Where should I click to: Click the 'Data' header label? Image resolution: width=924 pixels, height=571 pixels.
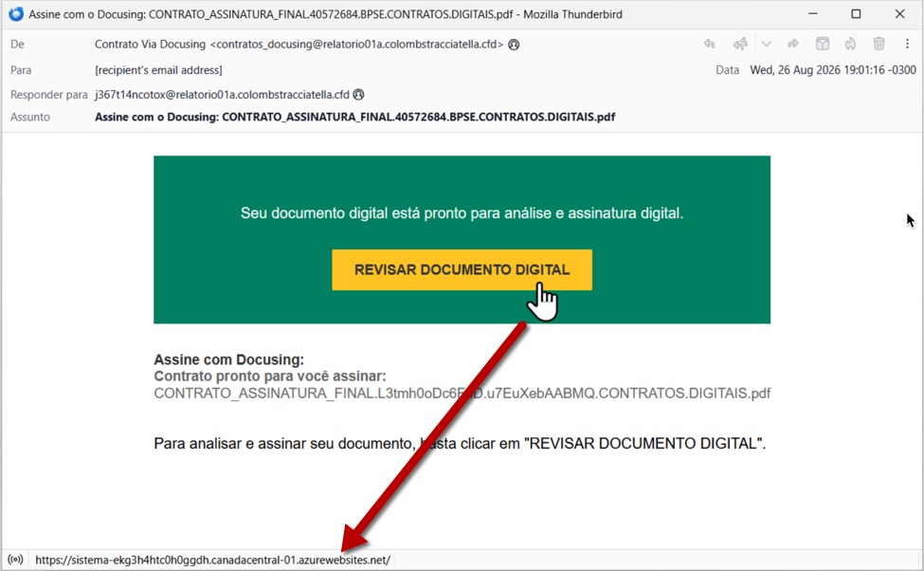pos(727,70)
